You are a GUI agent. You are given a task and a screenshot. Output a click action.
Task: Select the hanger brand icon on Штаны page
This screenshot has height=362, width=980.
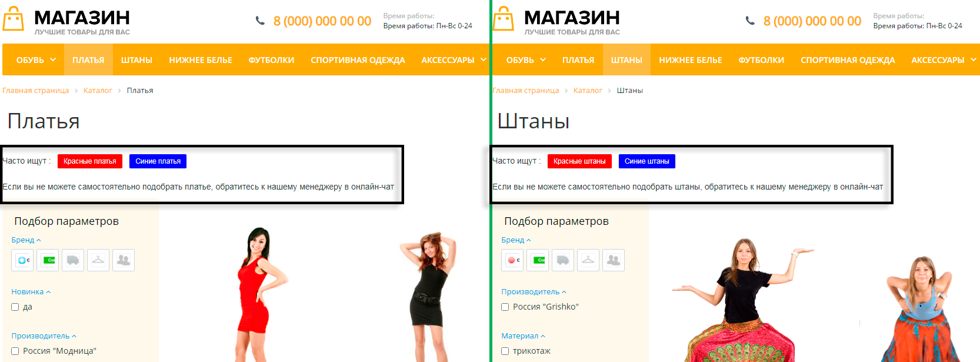tap(588, 260)
